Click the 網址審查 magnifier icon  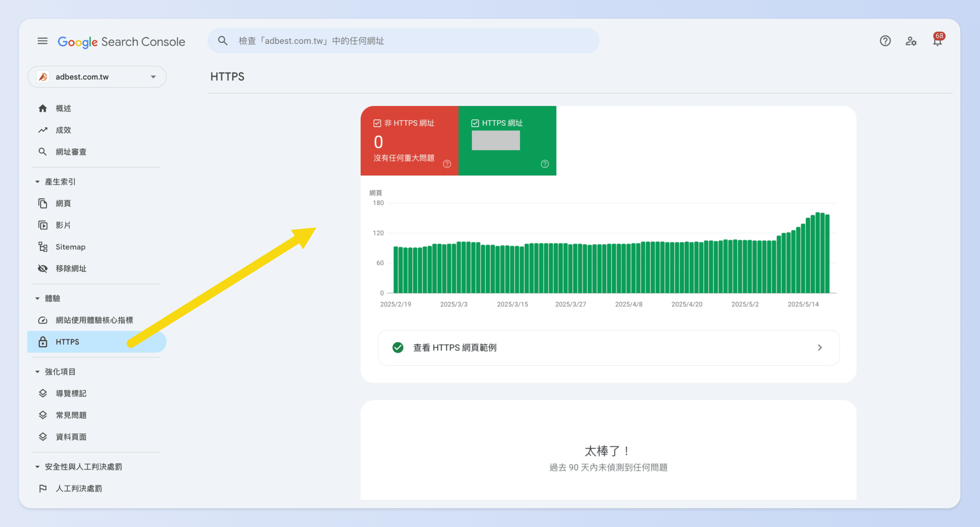click(x=43, y=151)
